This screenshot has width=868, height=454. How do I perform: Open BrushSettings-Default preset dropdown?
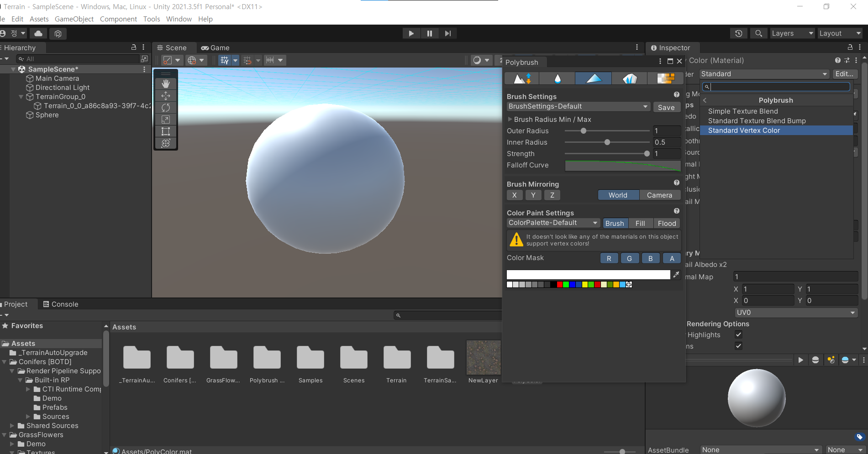[579, 106]
